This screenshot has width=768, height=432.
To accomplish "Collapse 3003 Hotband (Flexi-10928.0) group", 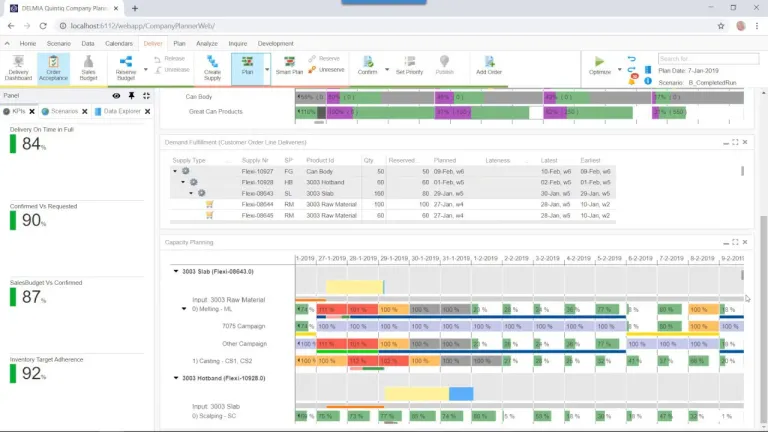I will pos(176,378).
